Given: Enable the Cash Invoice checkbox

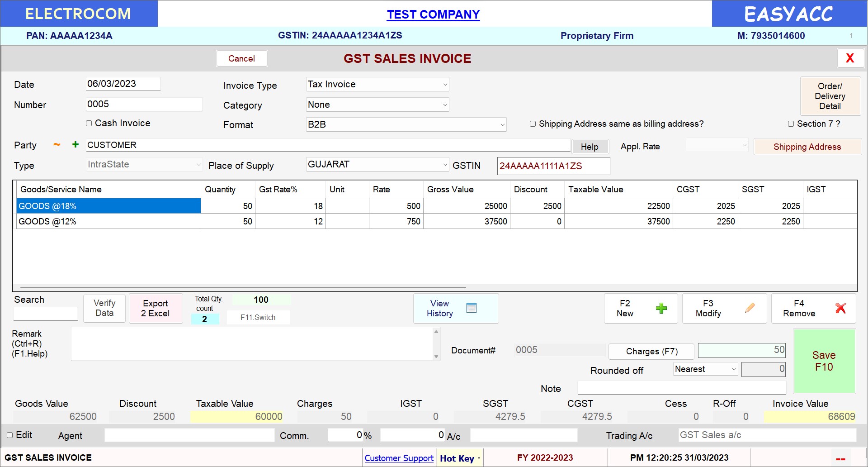Looking at the screenshot, I should [89, 124].
